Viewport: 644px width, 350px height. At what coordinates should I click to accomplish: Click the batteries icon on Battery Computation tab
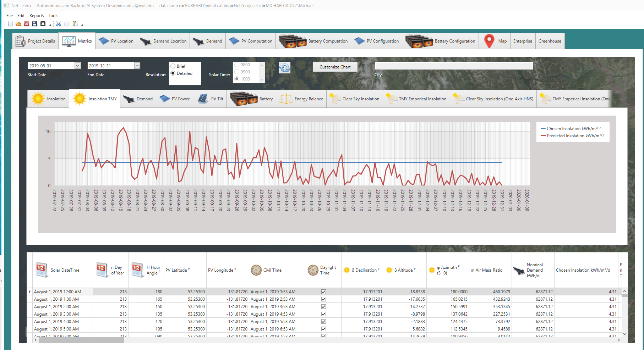click(x=293, y=41)
